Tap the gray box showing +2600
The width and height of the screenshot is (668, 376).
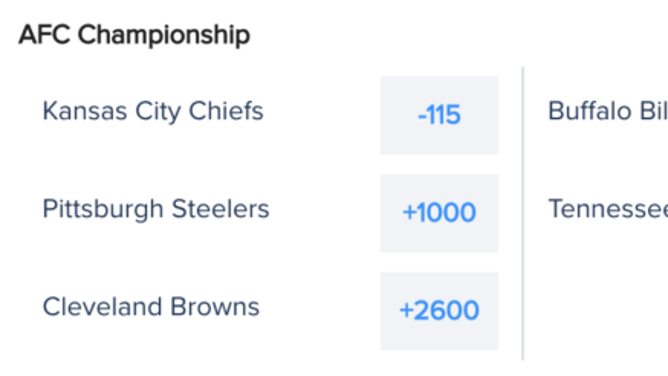[x=439, y=311]
